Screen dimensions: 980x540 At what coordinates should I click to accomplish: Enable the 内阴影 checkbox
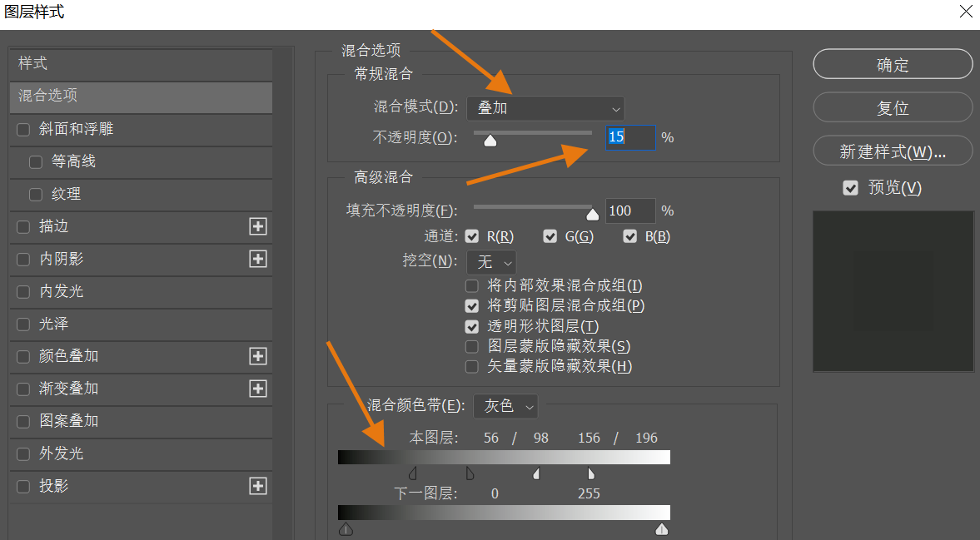[23, 259]
